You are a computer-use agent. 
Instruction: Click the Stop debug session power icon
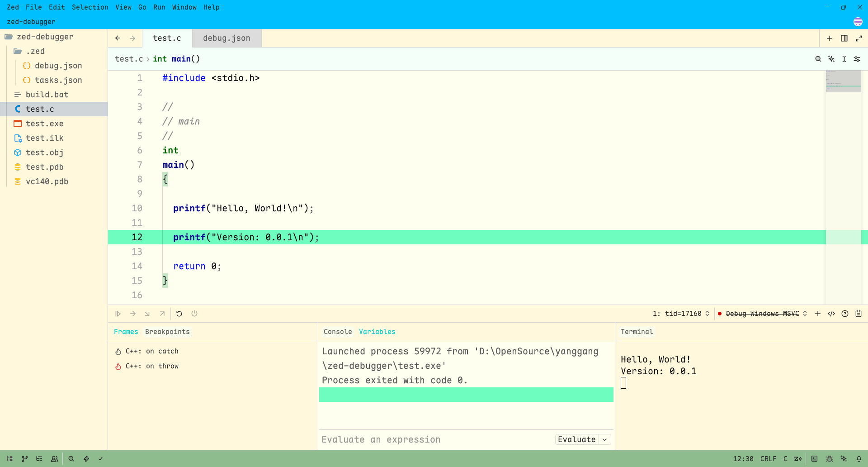(x=194, y=314)
